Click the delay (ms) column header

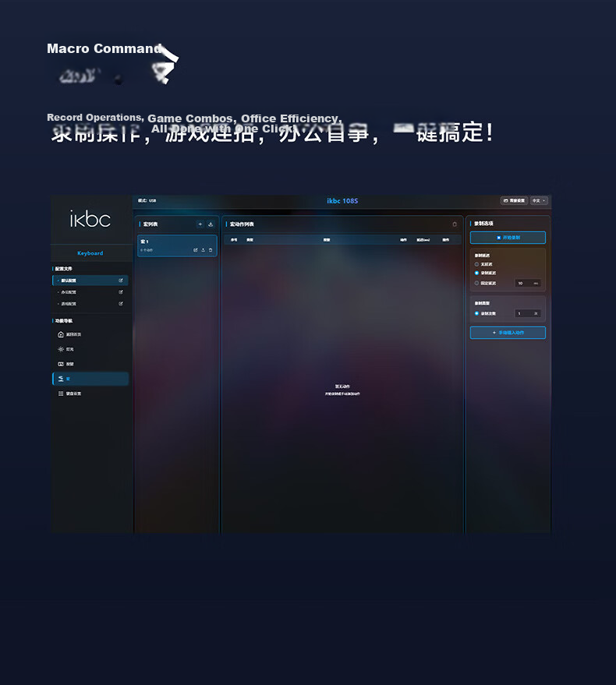click(x=423, y=240)
